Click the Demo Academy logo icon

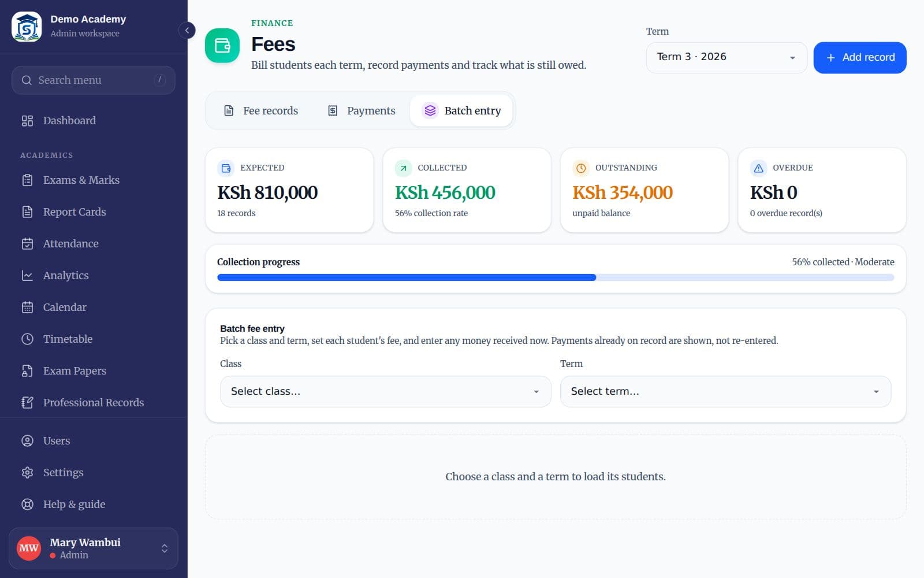(27, 27)
